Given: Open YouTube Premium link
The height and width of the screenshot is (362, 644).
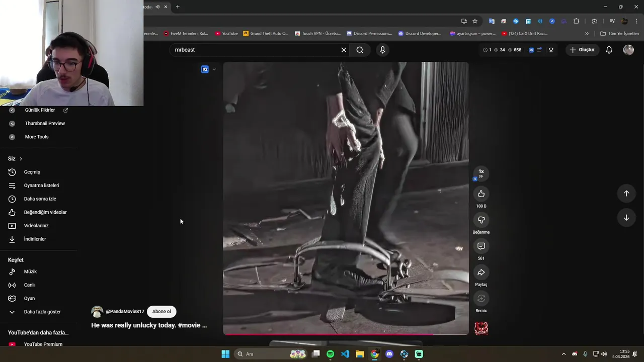Looking at the screenshot, I should tap(43, 344).
